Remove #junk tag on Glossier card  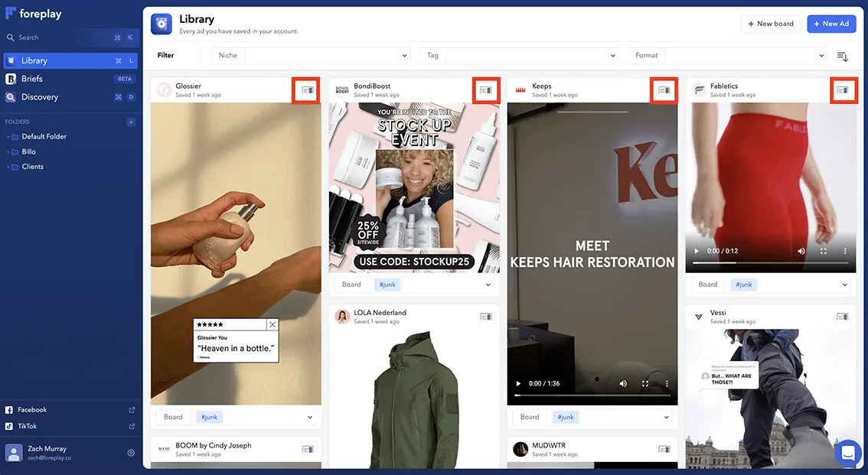[x=209, y=418]
